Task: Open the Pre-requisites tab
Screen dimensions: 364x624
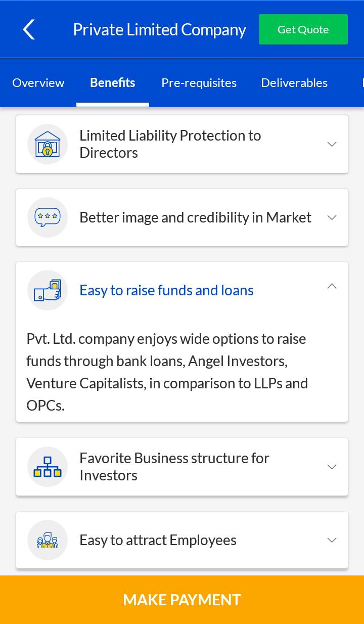Action: coord(199,82)
